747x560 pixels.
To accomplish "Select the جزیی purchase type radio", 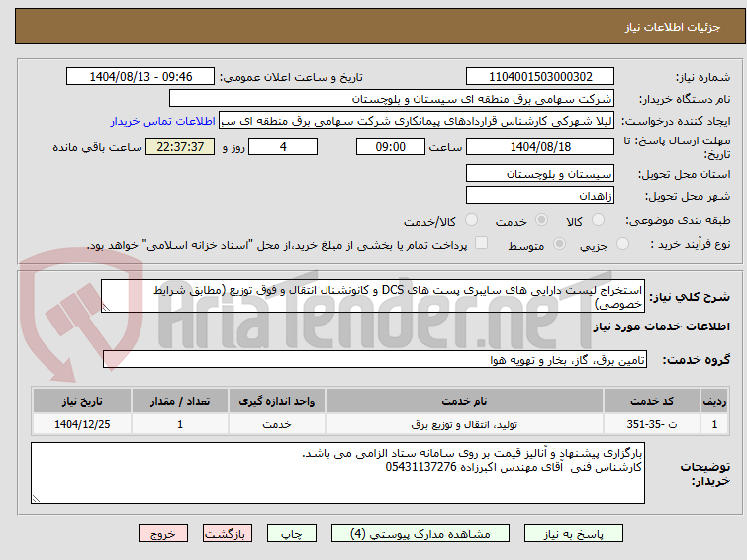I will pyautogui.click(x=622, y=244).
